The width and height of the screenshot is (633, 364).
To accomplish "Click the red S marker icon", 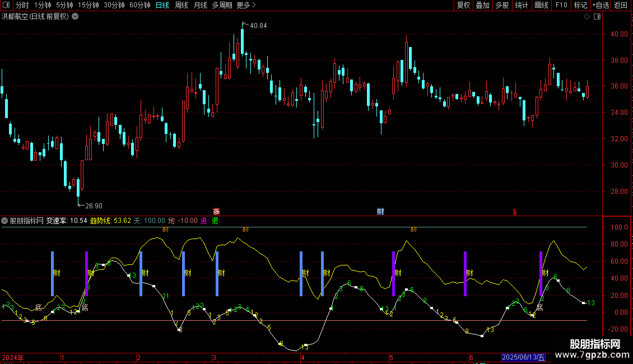I will [514, 212].
